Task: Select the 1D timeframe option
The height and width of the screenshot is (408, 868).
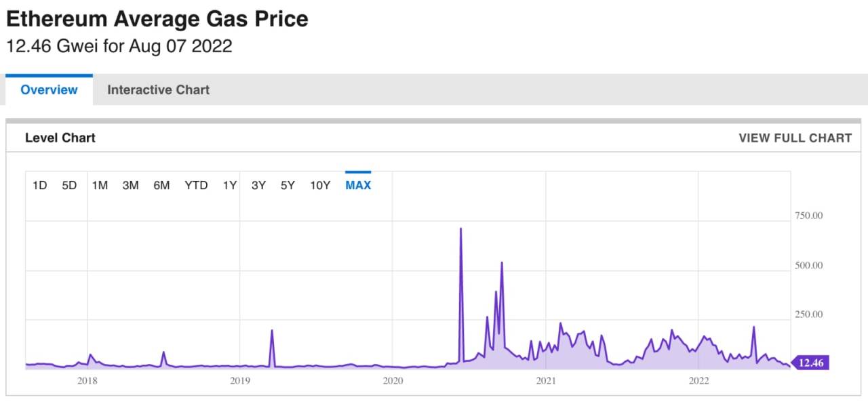Action: point(39,185)
